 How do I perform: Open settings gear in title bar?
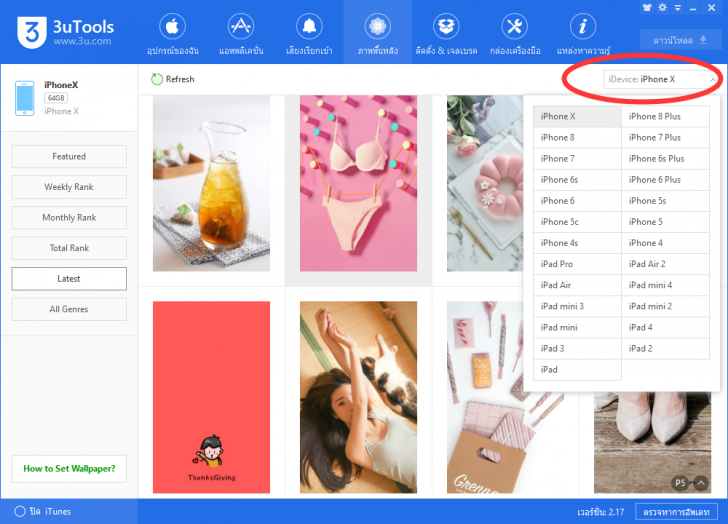click(663, 7)
